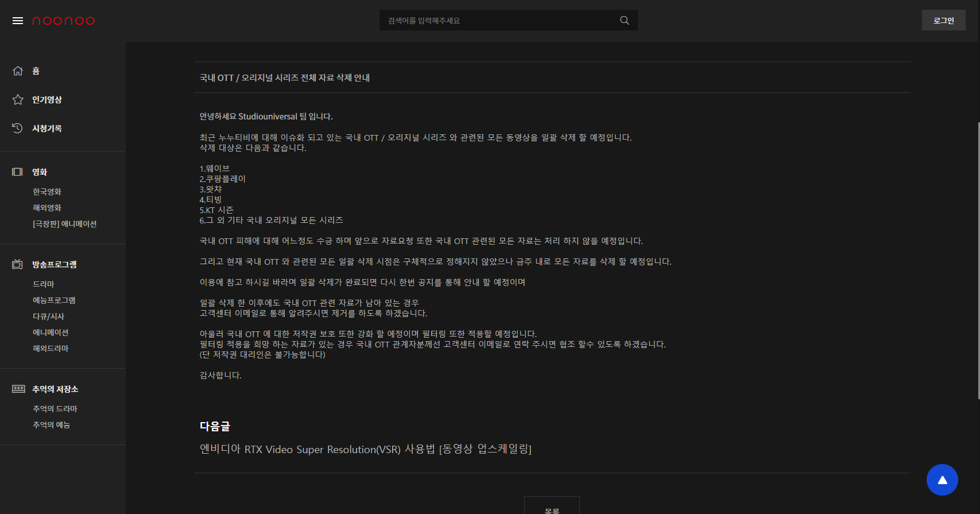Click the history clock icon for 시청기록

click(18, 128)
